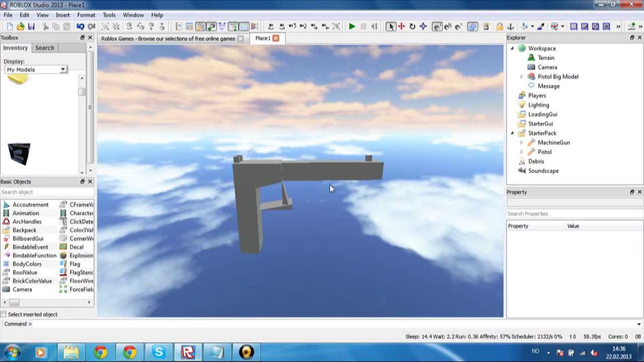Expand the MachineGun tool node
Screen dimensions: 644x362
[522, 143]
